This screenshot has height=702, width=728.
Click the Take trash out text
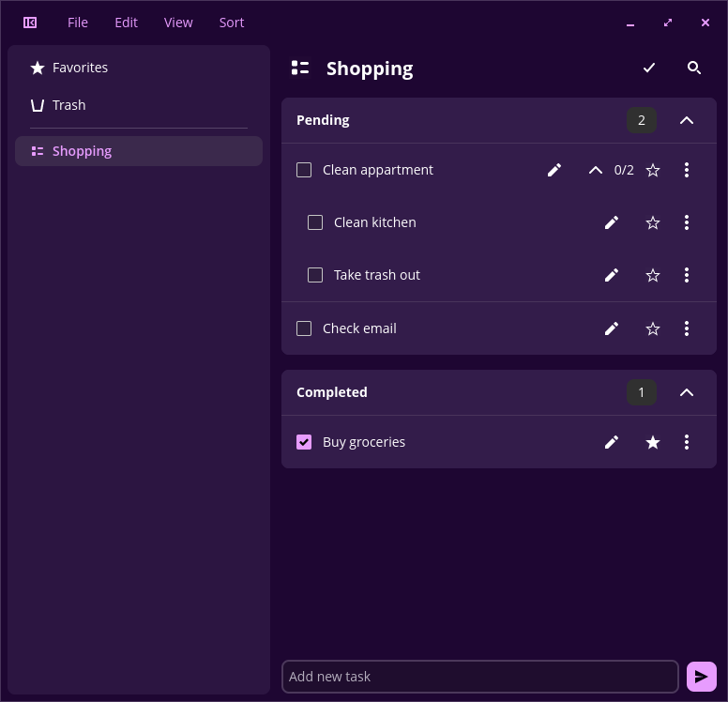pyautogui.click(x=377, y=275)
